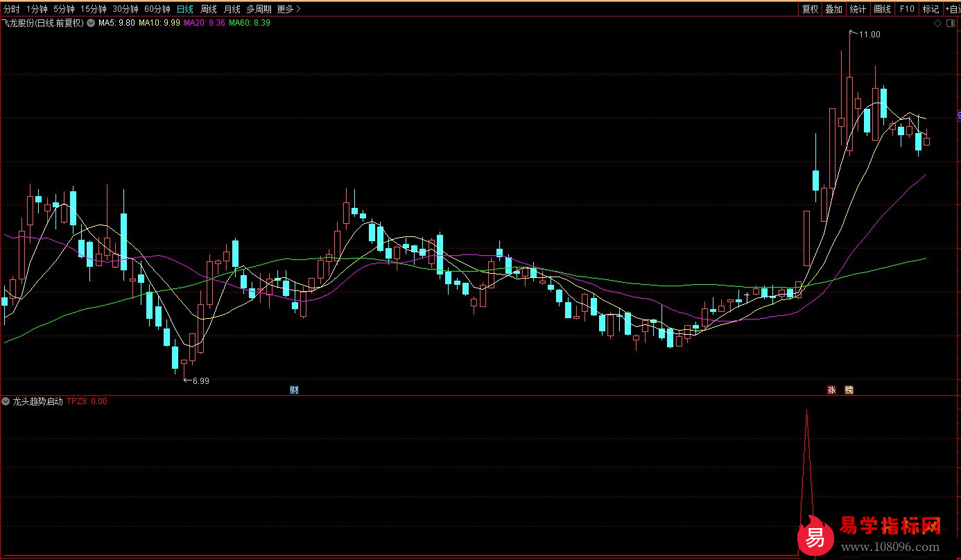The width and height of the screenshot is (961, 560).
Task: Click the TPZ9: 0.00 indicator value
Action: (87, 401)
